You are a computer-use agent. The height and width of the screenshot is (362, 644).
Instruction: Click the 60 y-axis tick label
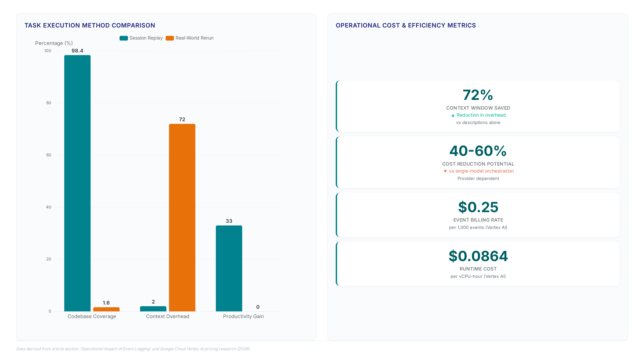[48, 155]
